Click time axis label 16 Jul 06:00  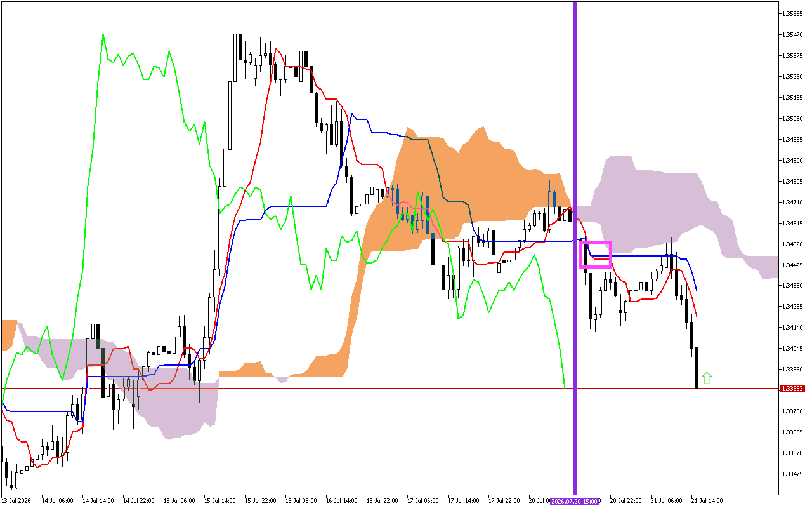(x=301, y=501)
